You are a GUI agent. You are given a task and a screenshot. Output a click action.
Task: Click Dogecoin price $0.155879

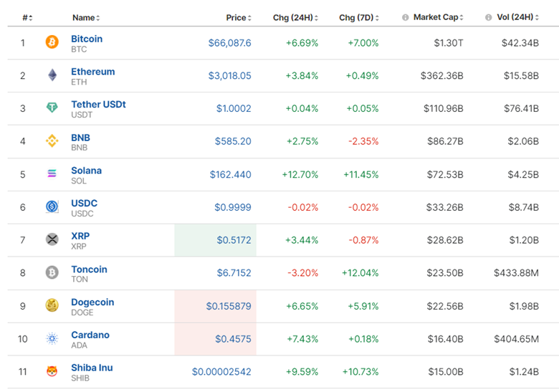229,306
